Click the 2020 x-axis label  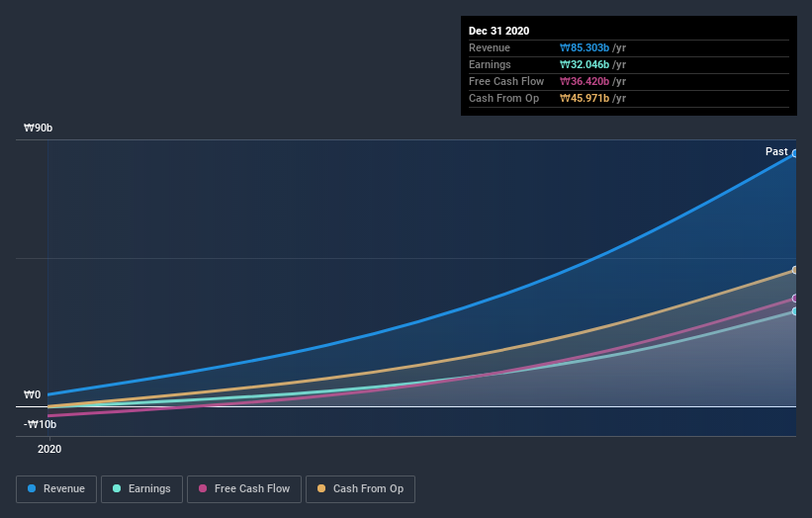(49, 449)
